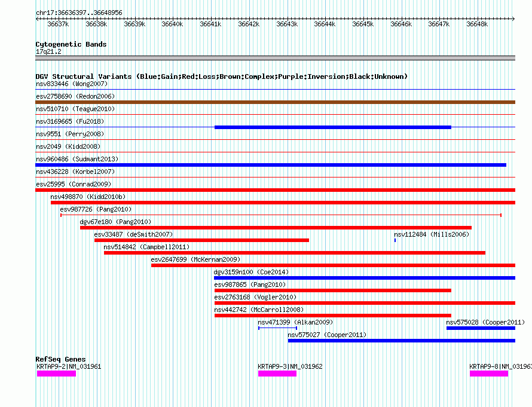Click the nsv575028 Cooper2011 blue bar
This screenshot has height=407, width=532.
click(481, 328)
